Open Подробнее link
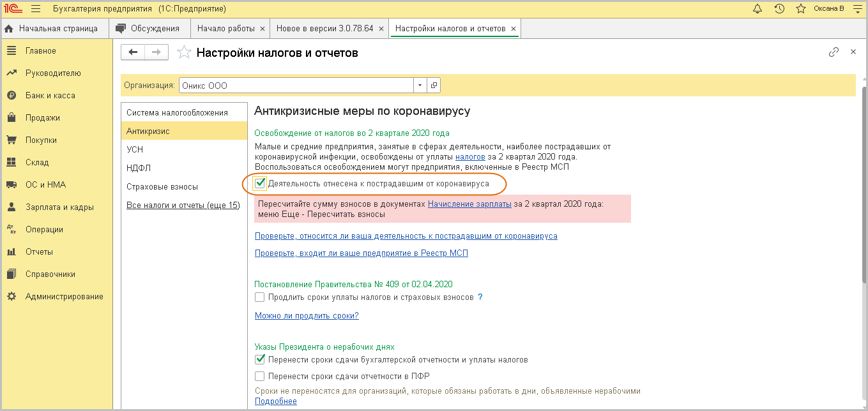The image size is (868, 411). pos(276,401)
